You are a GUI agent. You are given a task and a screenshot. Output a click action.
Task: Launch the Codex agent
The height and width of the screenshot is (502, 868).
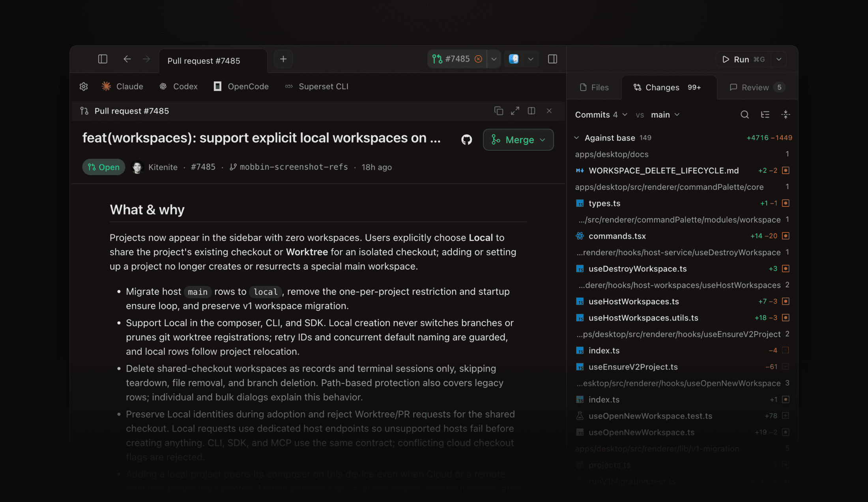point(178,86)
